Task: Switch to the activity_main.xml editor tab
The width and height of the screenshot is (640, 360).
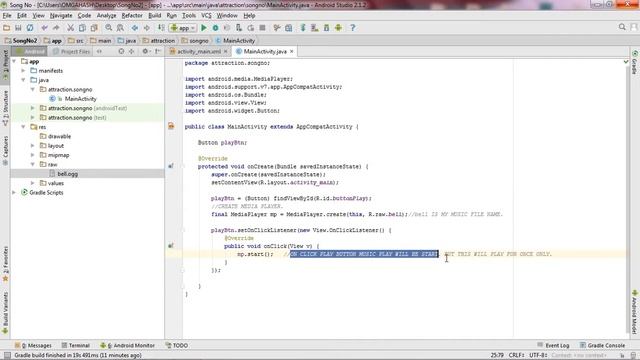Action: (199, 51)
